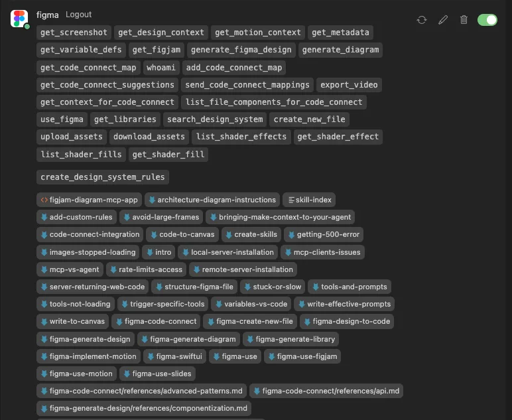Open the skill-index resource

tap(309, 200)
